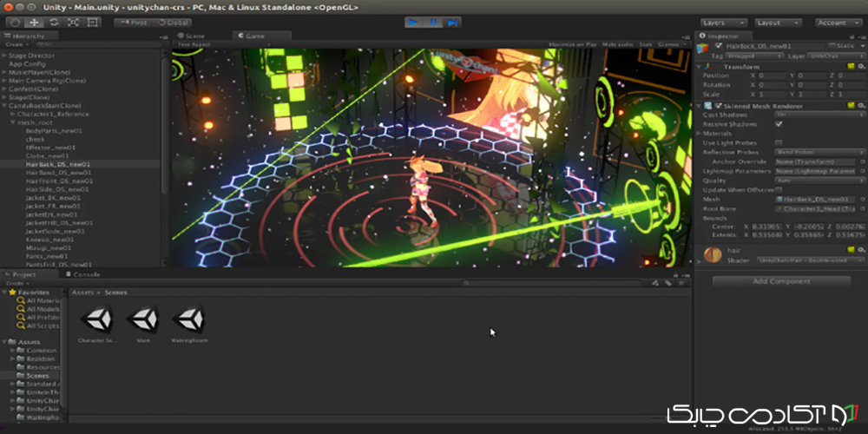Toggle the Static checkbox
868x434 pixels.
pyautogui.click(x=832, y=45)
